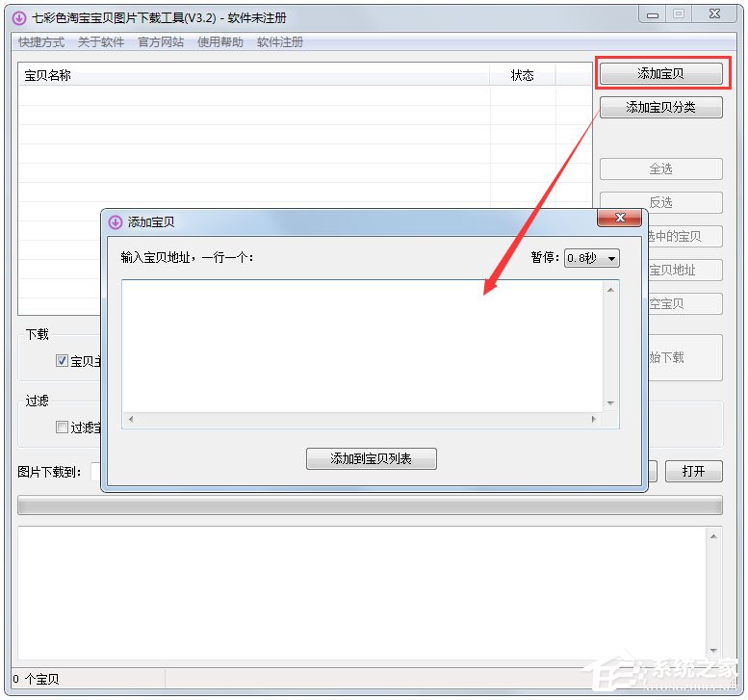Click the 添加宝贝分类 button
This screenshot has height=700, width=748.
[x=660, y=108]
